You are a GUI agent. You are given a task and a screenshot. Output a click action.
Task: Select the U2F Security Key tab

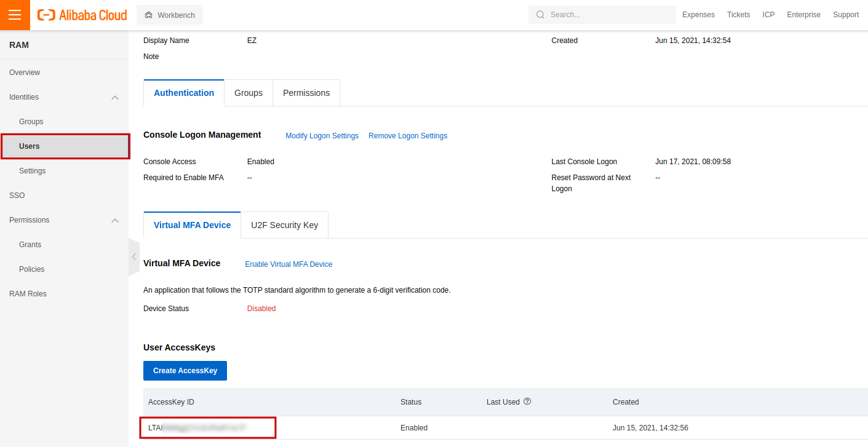click(x=285, y=225)
